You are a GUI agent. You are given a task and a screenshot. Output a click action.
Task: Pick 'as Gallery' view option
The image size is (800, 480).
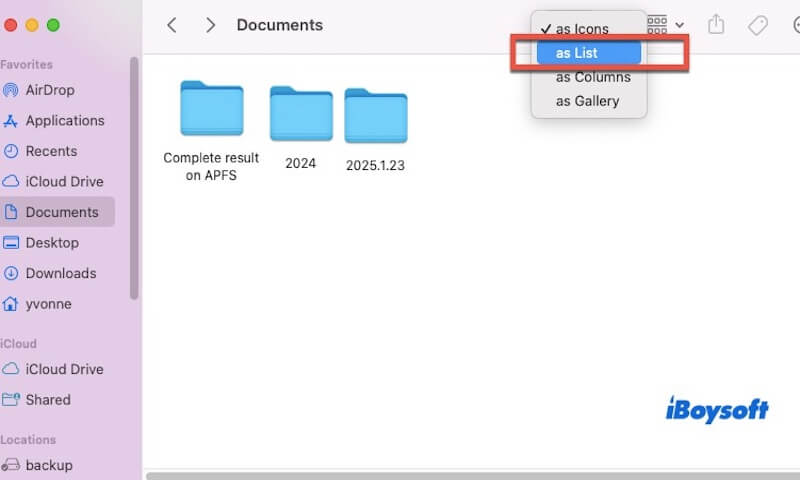point(587,101)
